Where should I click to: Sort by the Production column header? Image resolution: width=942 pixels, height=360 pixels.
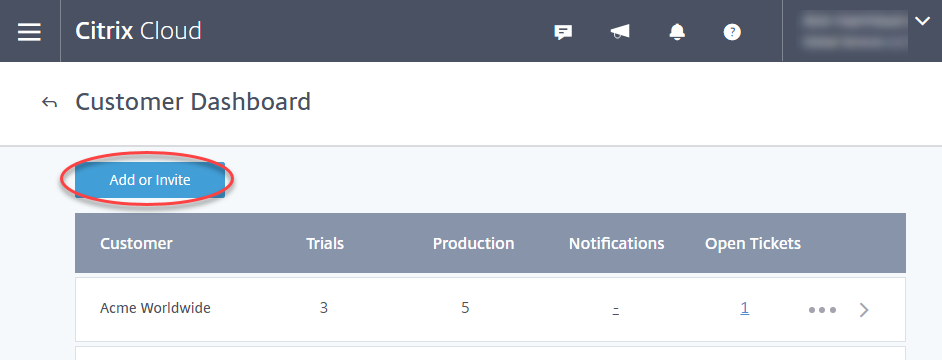tap(473, 243)
